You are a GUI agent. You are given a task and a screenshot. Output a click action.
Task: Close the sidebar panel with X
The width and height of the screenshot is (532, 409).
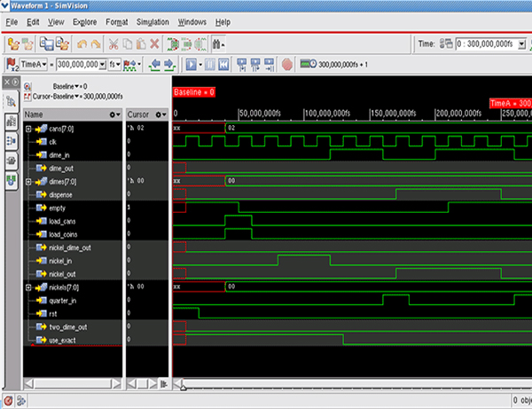[x=7, y=82]
